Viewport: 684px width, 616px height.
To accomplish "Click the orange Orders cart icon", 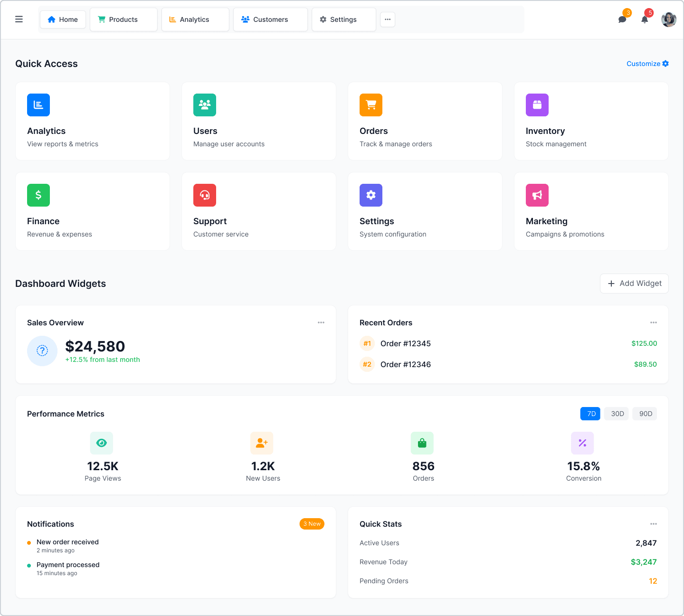I will [371, 105].
